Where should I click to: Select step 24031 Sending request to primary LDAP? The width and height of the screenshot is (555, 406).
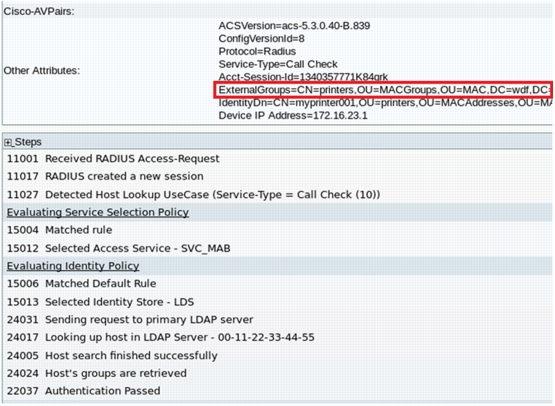coord(130,320)
